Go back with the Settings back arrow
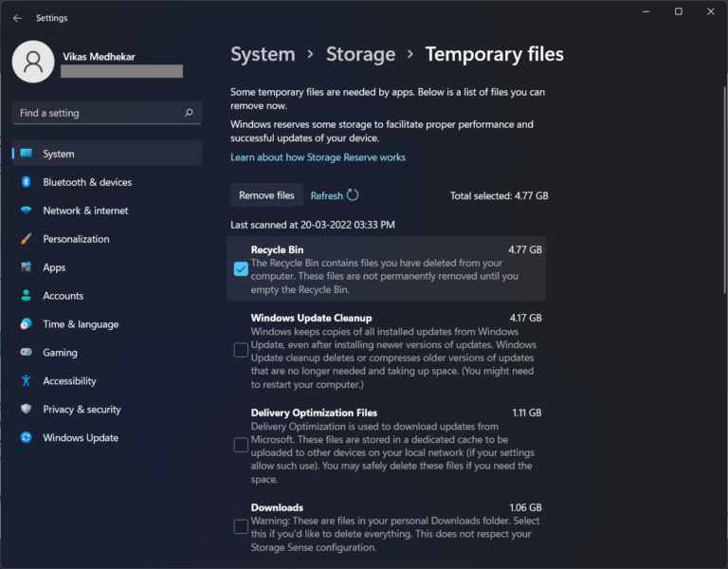This screenshot has width=728, height=569. (x=18, y=18)
